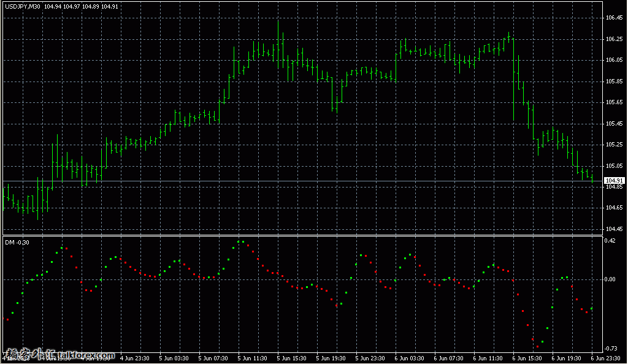The image size is (628, 364).
Task: Click price axis label 105.85
Action: point(614,82)
